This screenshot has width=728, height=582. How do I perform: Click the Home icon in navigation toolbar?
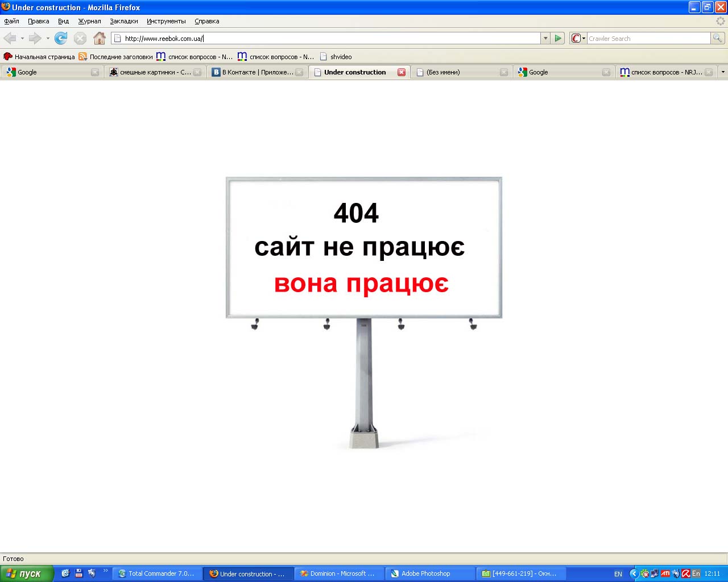pyautogui.click(x=100, y=38)
